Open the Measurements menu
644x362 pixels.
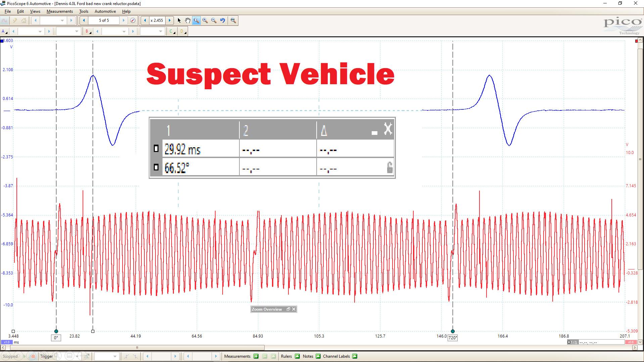(60, 11)
